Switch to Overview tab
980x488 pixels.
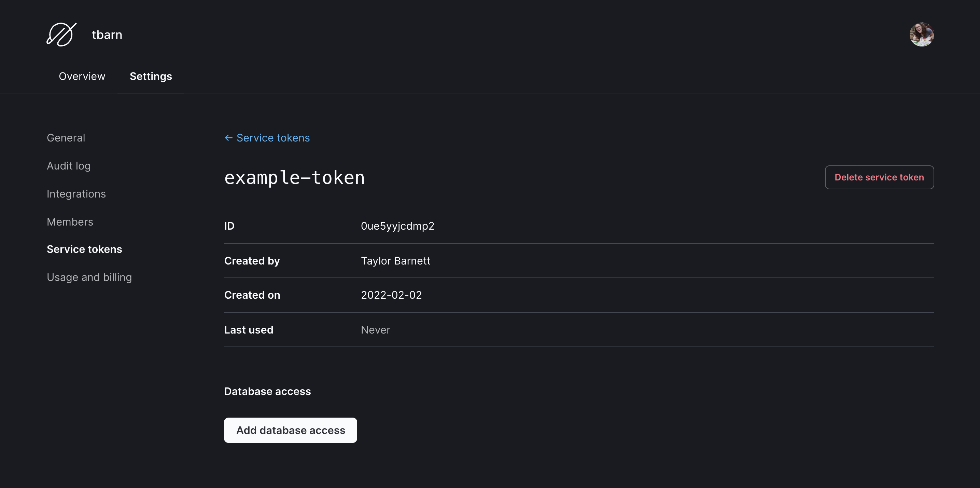click(x=82, y=75)
